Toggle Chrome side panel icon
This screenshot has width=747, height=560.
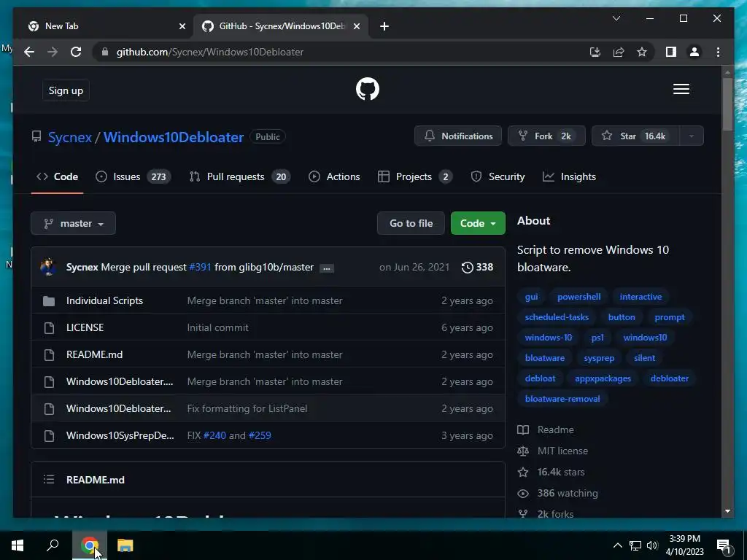(671, 52)
